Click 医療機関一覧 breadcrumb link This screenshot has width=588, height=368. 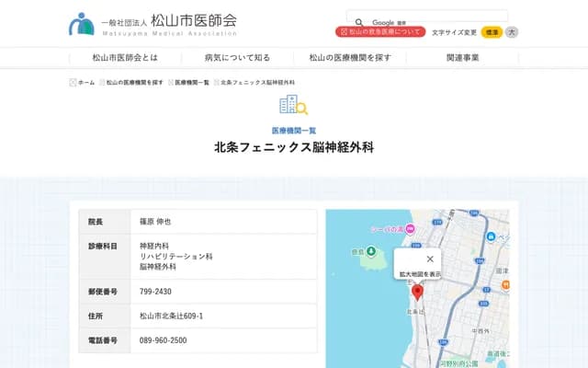(192, 82)
